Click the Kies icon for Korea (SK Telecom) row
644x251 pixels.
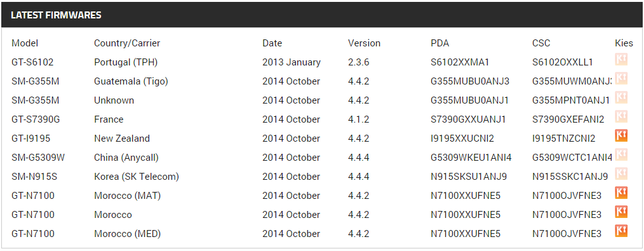tap(621, 174)
